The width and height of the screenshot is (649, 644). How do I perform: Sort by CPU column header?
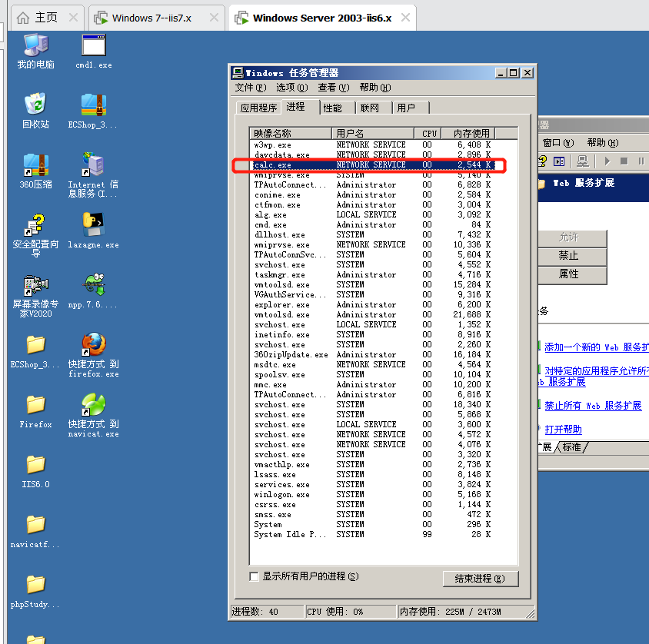tap(428, 133)
